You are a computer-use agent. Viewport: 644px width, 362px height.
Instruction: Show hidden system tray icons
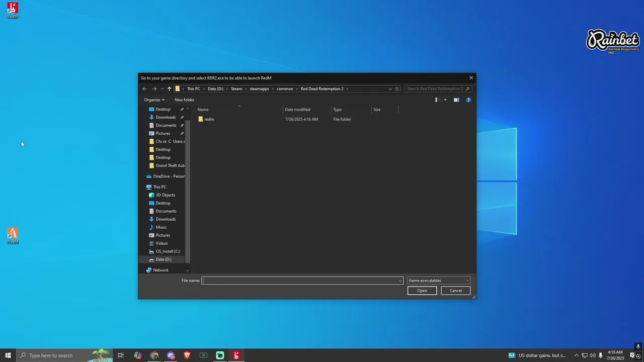(x=577, y=355)
